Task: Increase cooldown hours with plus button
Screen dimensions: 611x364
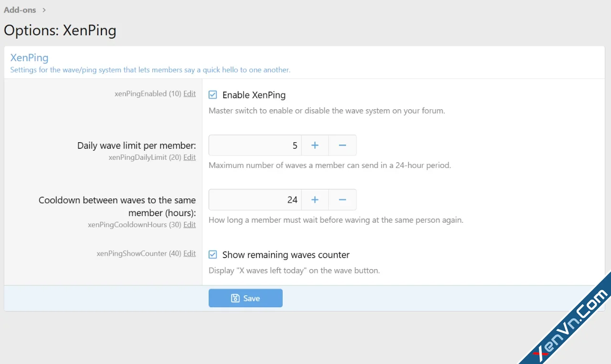Action: [x=315, y=199]
